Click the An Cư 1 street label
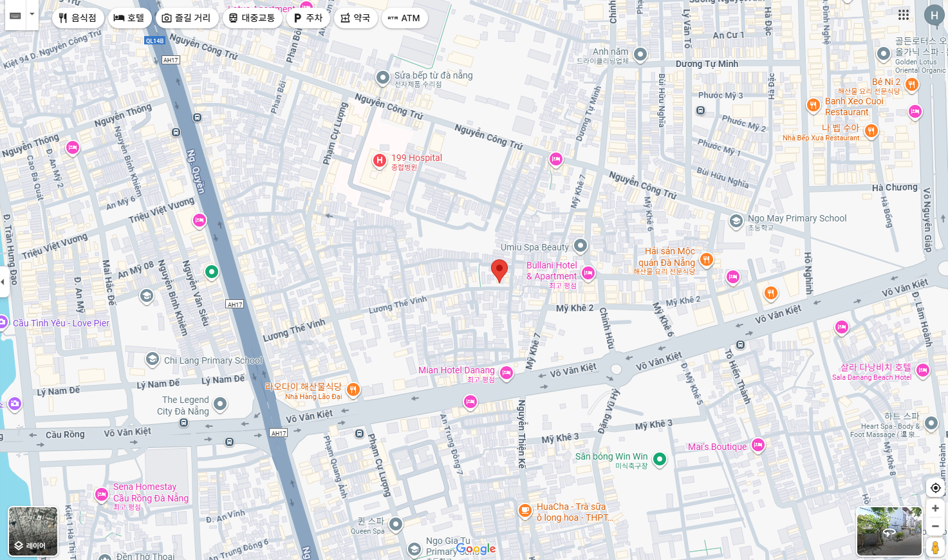The height and width of the screenshot is (560, 948). [x=729, y=35]
